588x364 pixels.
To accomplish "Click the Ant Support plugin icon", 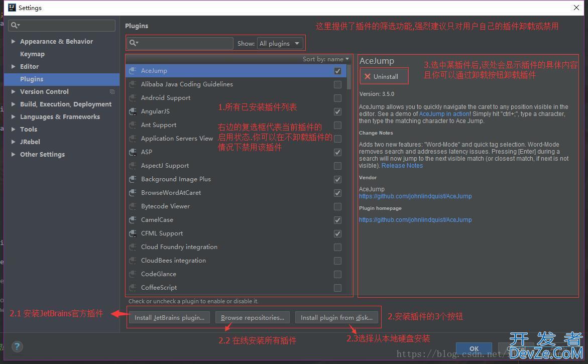I will click(133, 125).
